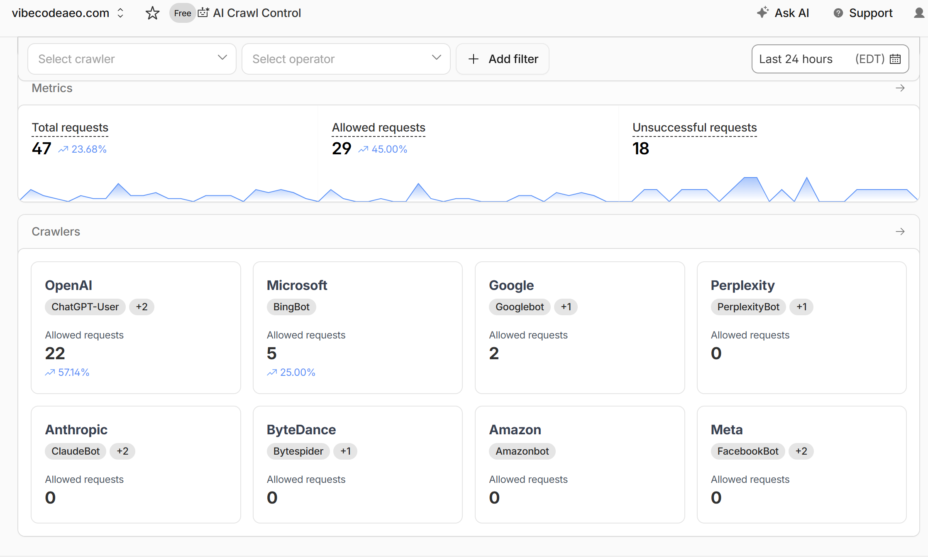This screenshot has height=560, width=928.
Task: Open the Last 24 hours date range picker
Action: (830, 59)
